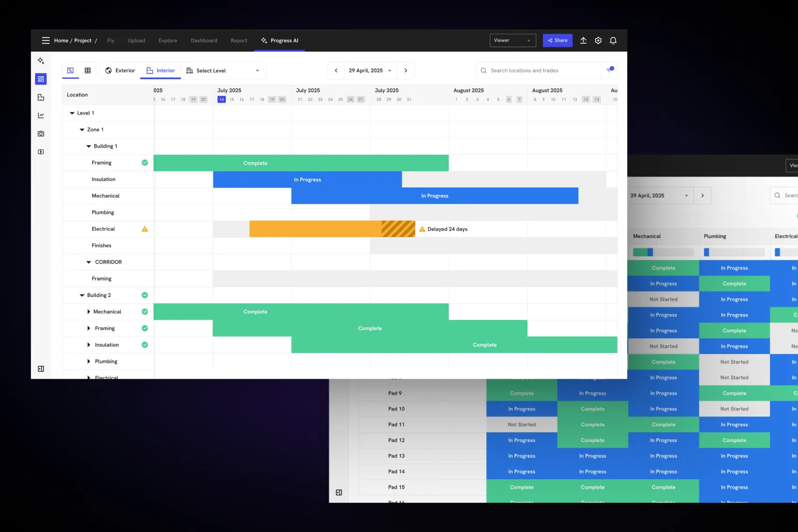Go to Project breadcrumb

pyautogui.click(x=83, y=41)
